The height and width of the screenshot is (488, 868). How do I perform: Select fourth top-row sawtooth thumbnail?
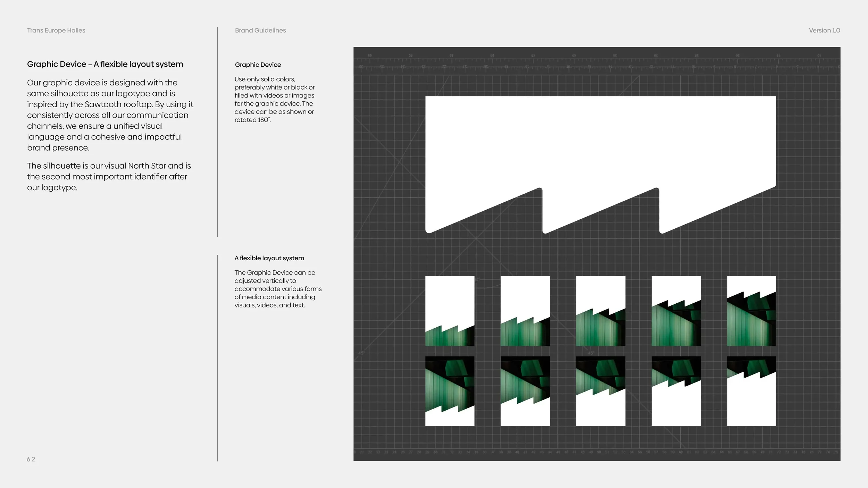(x=676, y=311)
